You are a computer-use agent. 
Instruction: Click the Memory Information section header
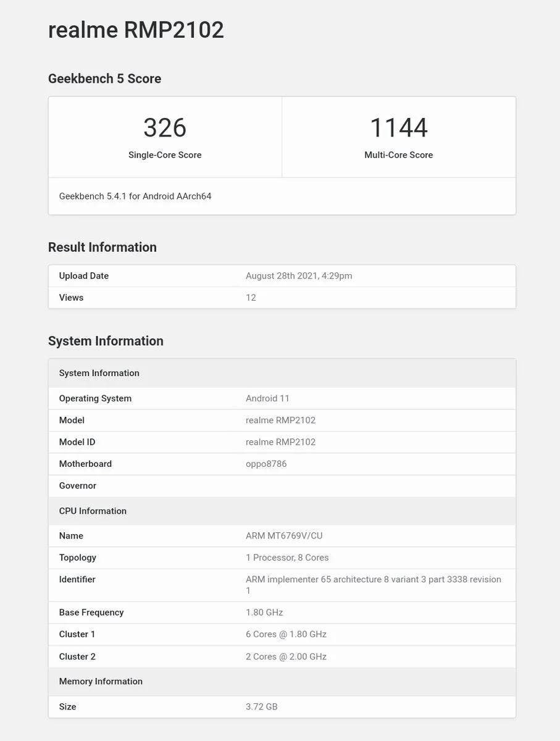point(101,681)
